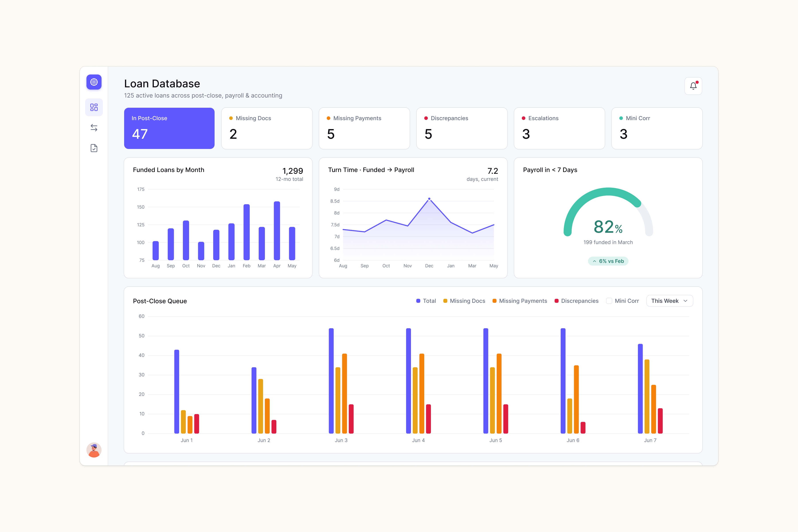The image size is (798, 532).
Task: Select the Escalations card
Action: 559,128
